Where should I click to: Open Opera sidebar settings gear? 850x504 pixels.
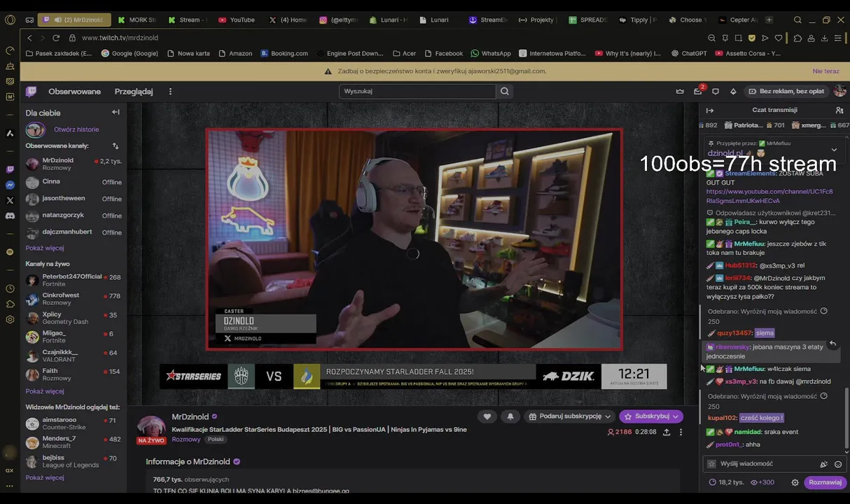click(x=10, y=319)
